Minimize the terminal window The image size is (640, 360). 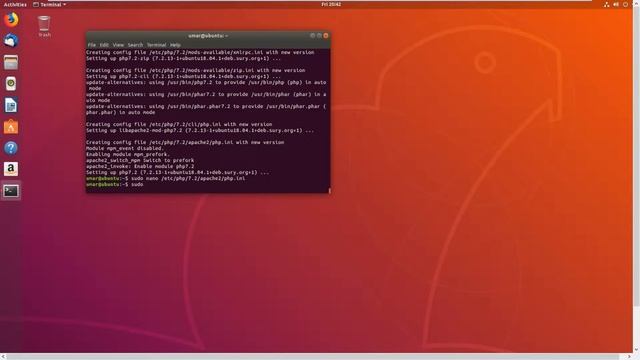click(x=313, y=36)
